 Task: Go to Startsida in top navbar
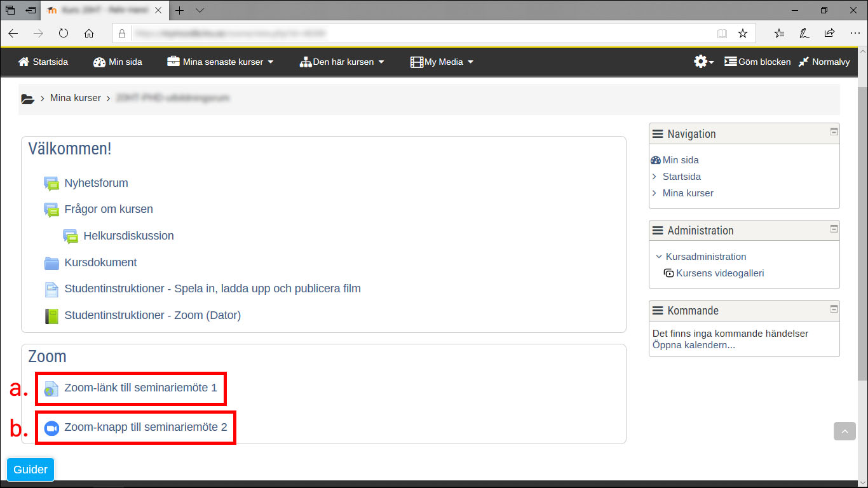click(43, 62)
